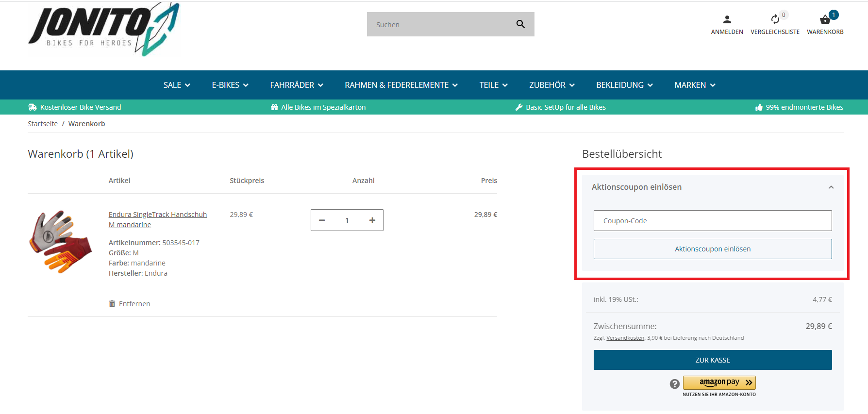This screenshot has width=868, height=414.
Task: Expand the RAHMEN & FEDERELEMENTE menu
Action: pyautogui.click(x=401, y=85)
